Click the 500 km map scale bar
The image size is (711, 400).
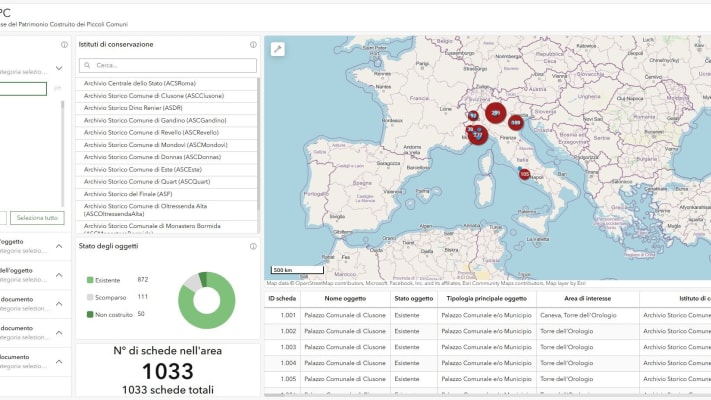point(297,270)
